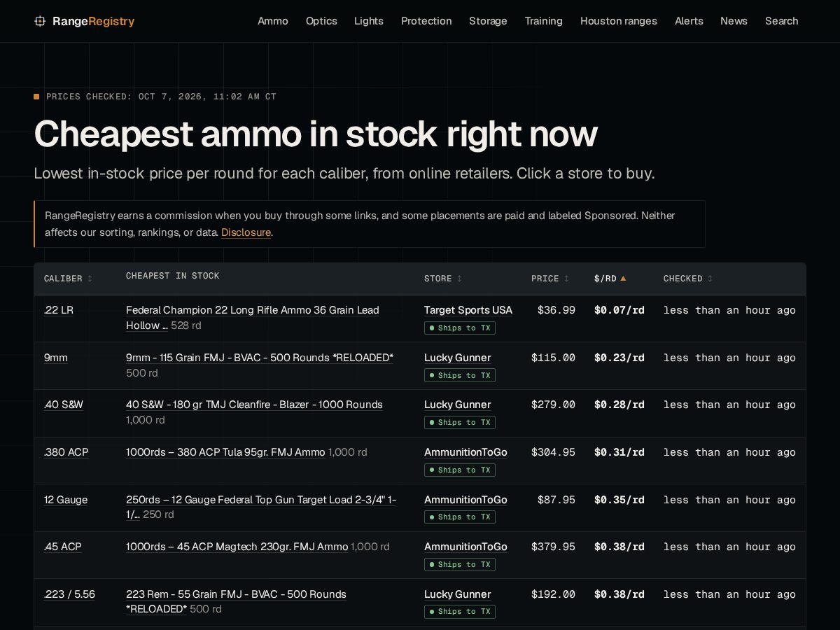Viewport: 840px width, 630px height.
Task: Click the CHEAPEST IN STOCK column header
Action: (x=173, y=276)
